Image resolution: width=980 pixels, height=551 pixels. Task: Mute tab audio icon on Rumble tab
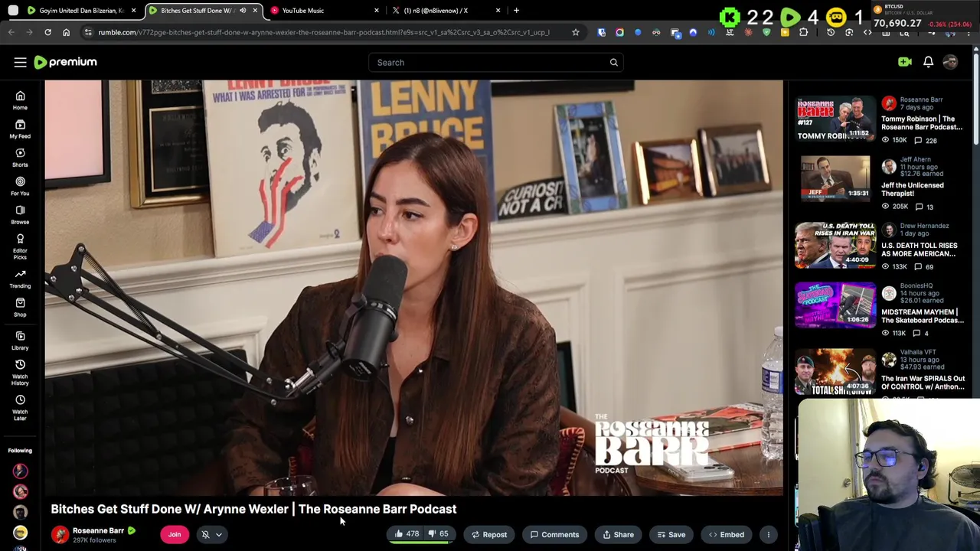pos(243,11)
